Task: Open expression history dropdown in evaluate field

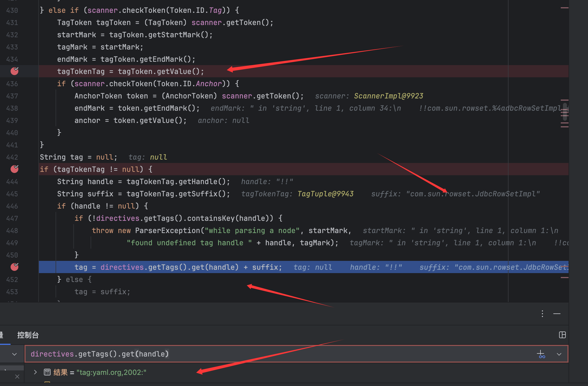Action: (559, 354)
